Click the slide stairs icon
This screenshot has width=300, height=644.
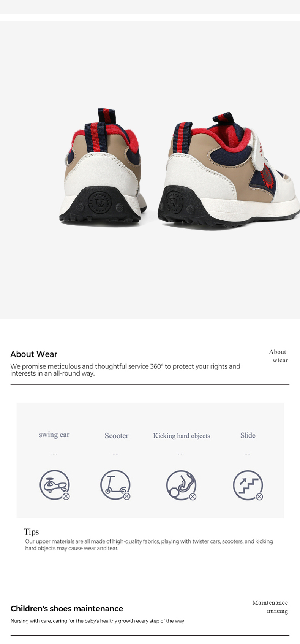pos(248,485)
